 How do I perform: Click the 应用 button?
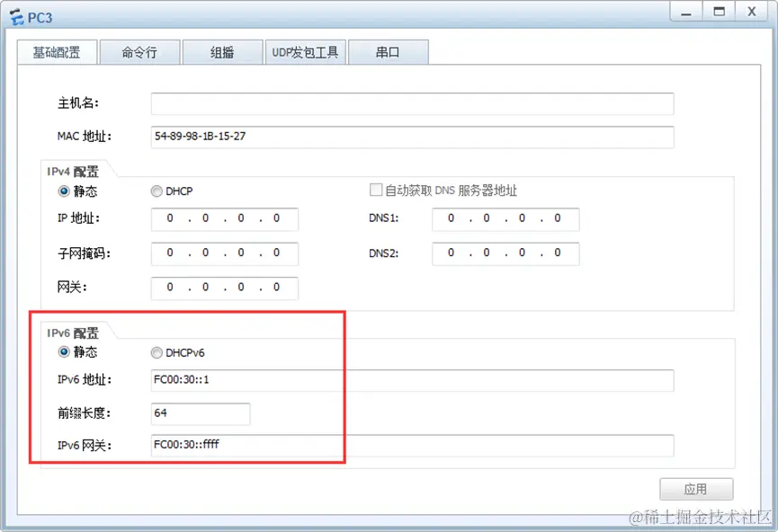(696, 490)
